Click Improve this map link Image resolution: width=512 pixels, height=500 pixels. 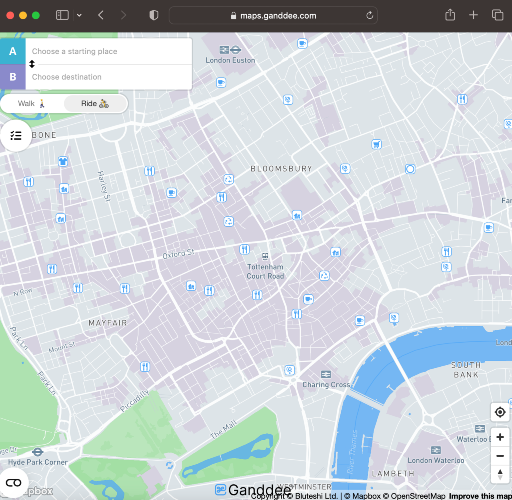[x=480, y=496]
